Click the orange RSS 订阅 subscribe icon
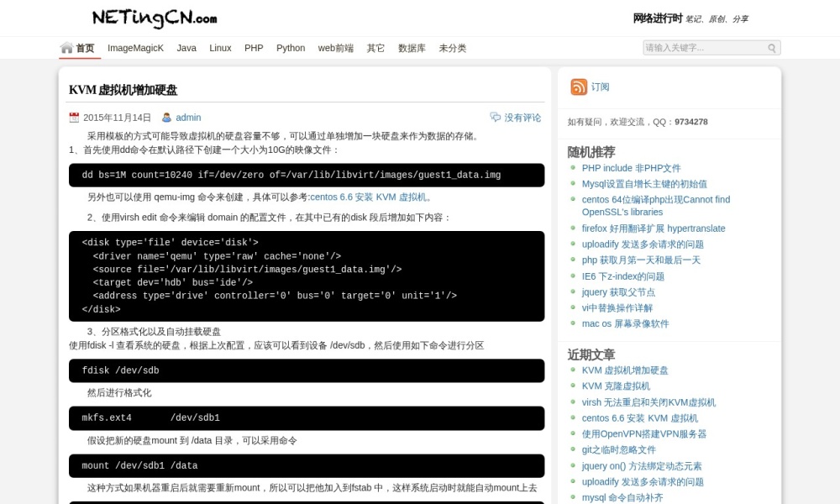 [x=579, y=87]
